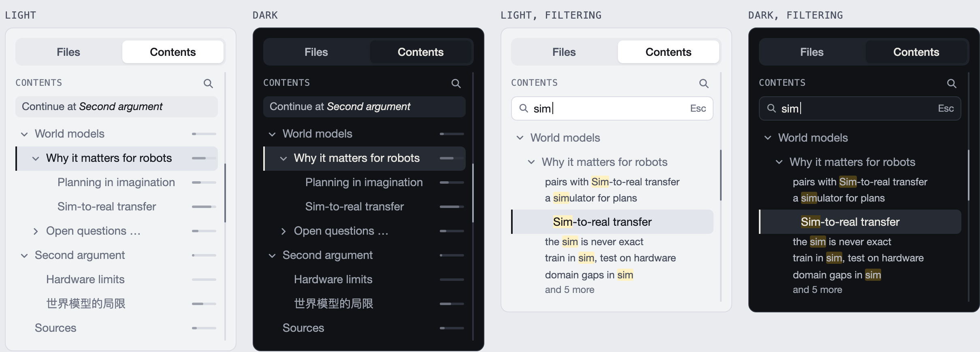This screenshot has height=352, width=980.
Task: Show "and 5 more" results in DARK, FILTERING panel
Action: (817, 290)
